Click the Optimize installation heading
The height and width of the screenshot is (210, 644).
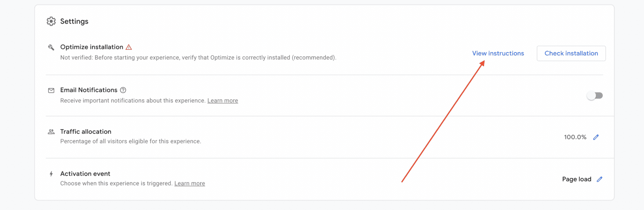(92, 47)
